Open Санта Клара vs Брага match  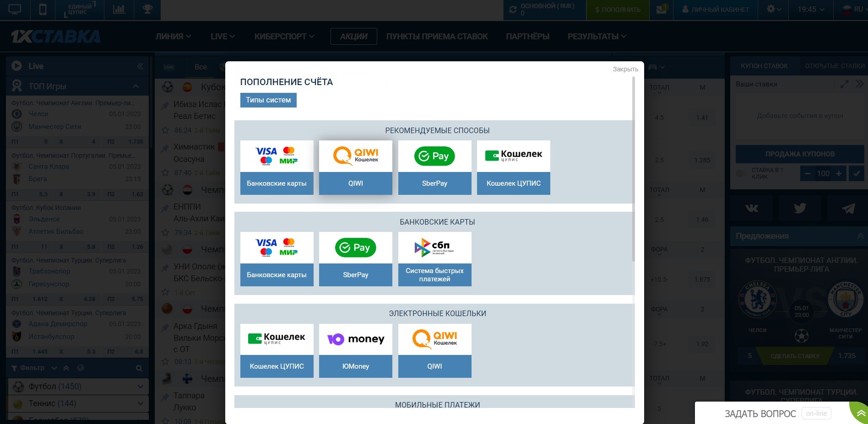(x=76, y=173)
